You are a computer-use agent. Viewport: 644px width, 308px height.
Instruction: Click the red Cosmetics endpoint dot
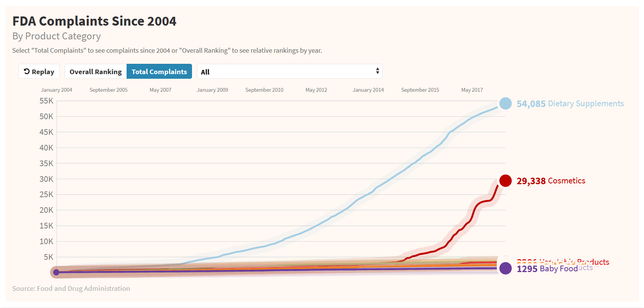[x=505, y=181]
